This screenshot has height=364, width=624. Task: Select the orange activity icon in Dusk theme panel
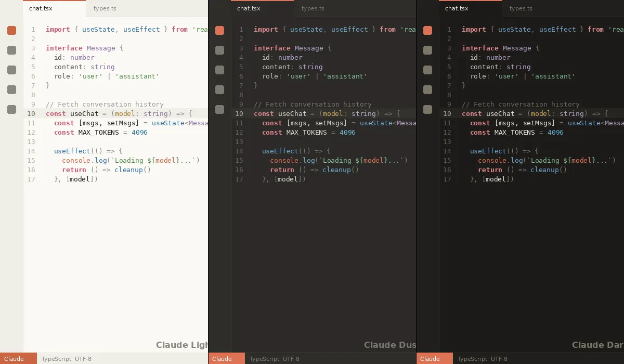pyautogui.click(x=219, y=31)
